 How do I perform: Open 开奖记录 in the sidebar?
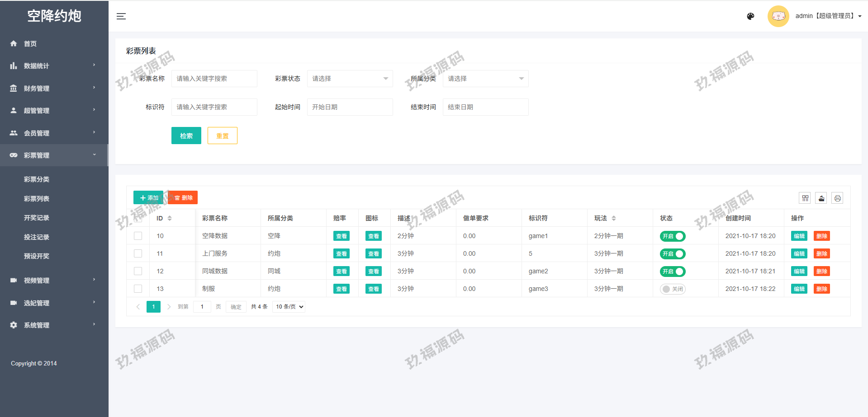(37, 218)
